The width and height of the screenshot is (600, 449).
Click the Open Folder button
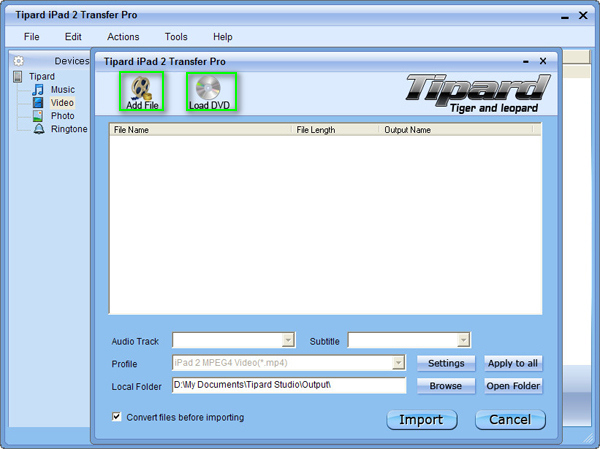pos(513,386)
